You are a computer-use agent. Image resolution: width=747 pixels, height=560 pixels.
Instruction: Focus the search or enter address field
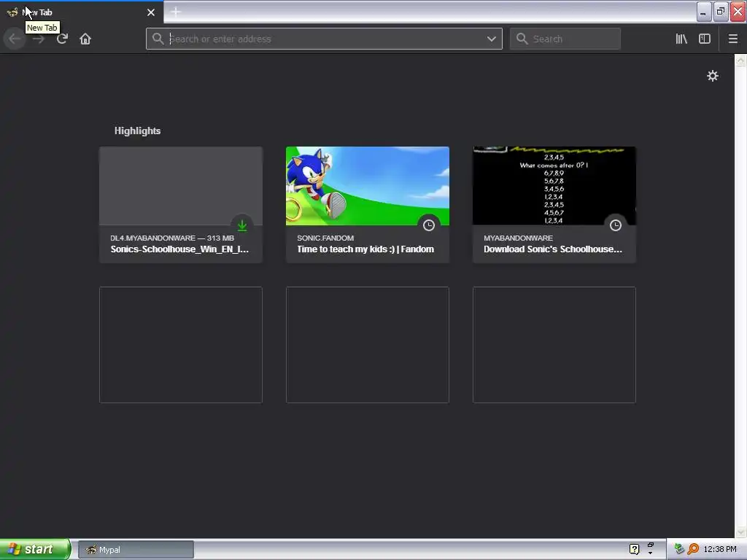click(x=324, y=39)
